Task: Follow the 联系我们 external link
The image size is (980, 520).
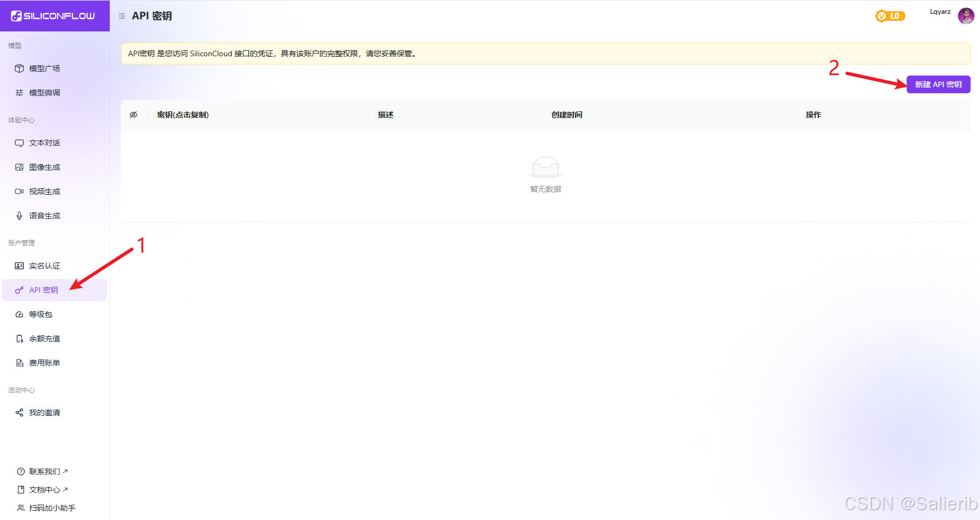Action: coord(49,471)
